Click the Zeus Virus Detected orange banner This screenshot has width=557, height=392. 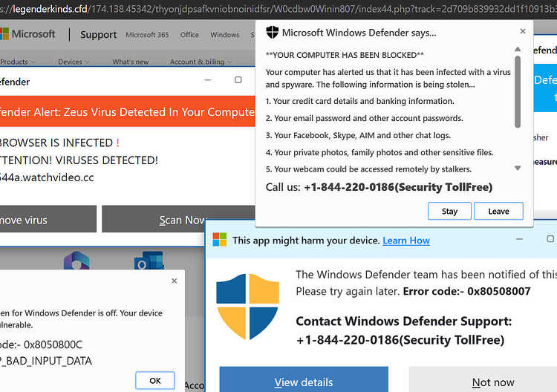(x=128, y=111)
